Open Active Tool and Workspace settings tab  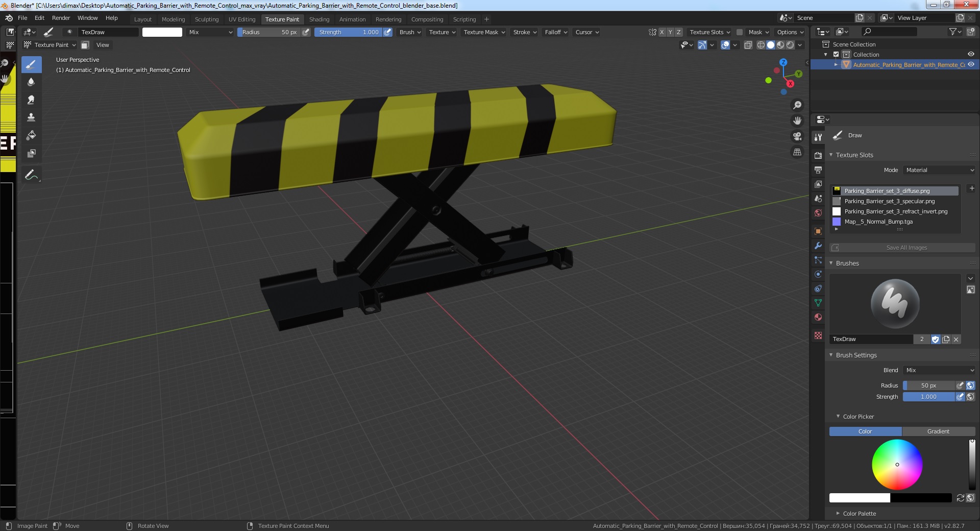click(x=818, y=137)
